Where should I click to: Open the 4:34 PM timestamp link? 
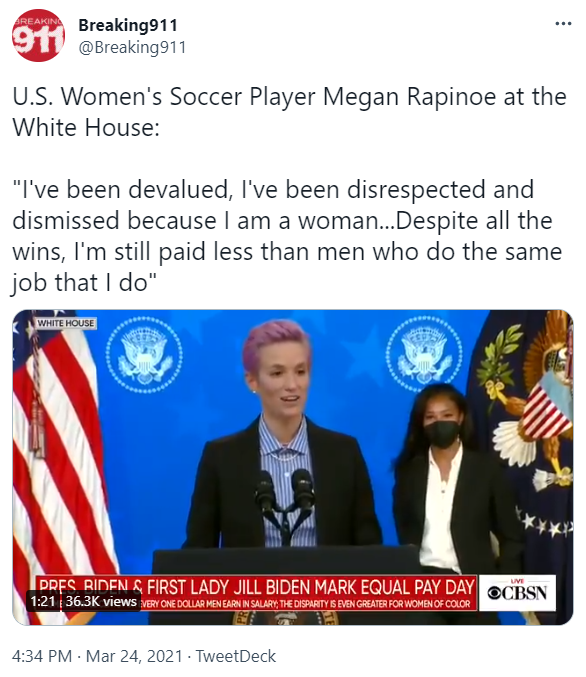click(x=42, y=656)
